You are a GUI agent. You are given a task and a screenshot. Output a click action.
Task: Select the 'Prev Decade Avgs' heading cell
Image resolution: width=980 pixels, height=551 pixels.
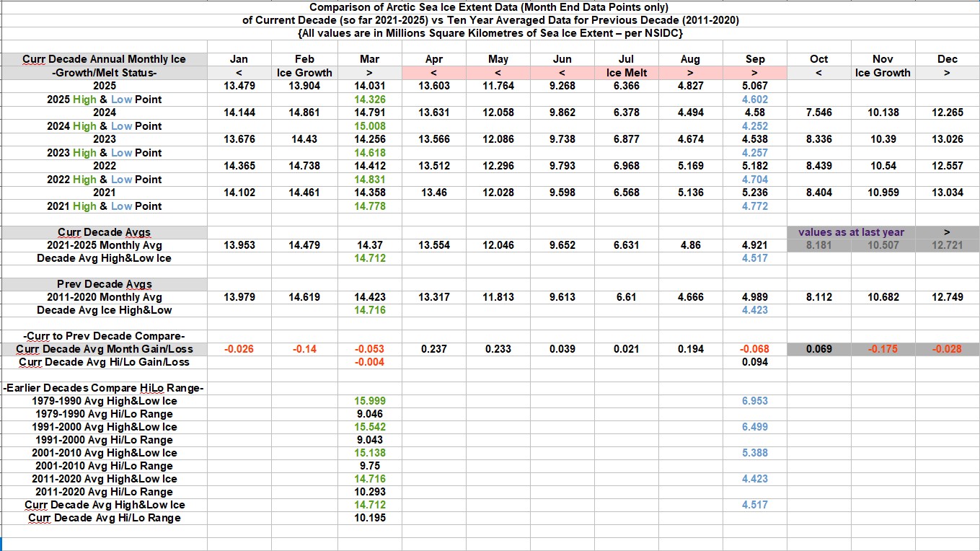coord(104,284)
